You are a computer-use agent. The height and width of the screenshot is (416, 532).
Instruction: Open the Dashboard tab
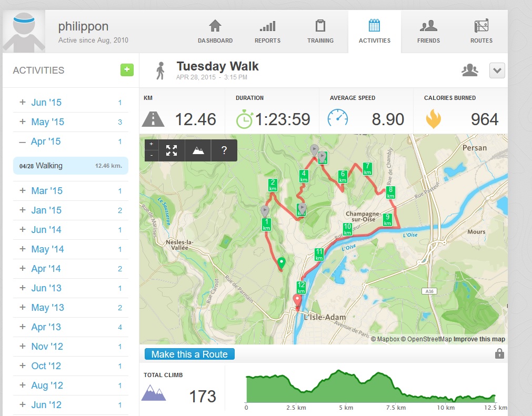click(x=215, y=32)
